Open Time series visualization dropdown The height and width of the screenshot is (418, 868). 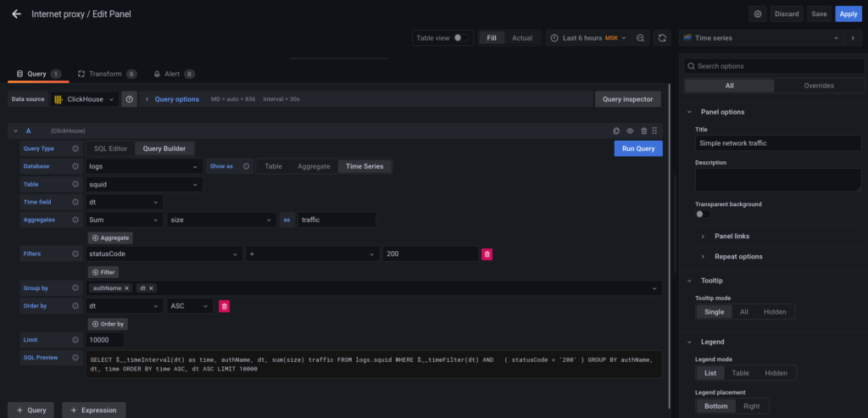click(762, 38)
